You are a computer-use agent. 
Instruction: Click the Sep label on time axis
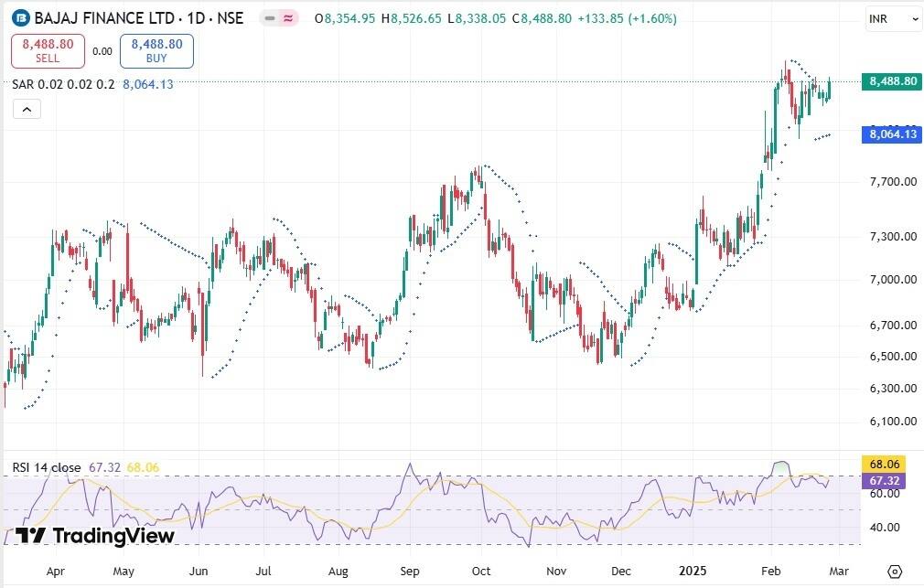click(410, 572)
